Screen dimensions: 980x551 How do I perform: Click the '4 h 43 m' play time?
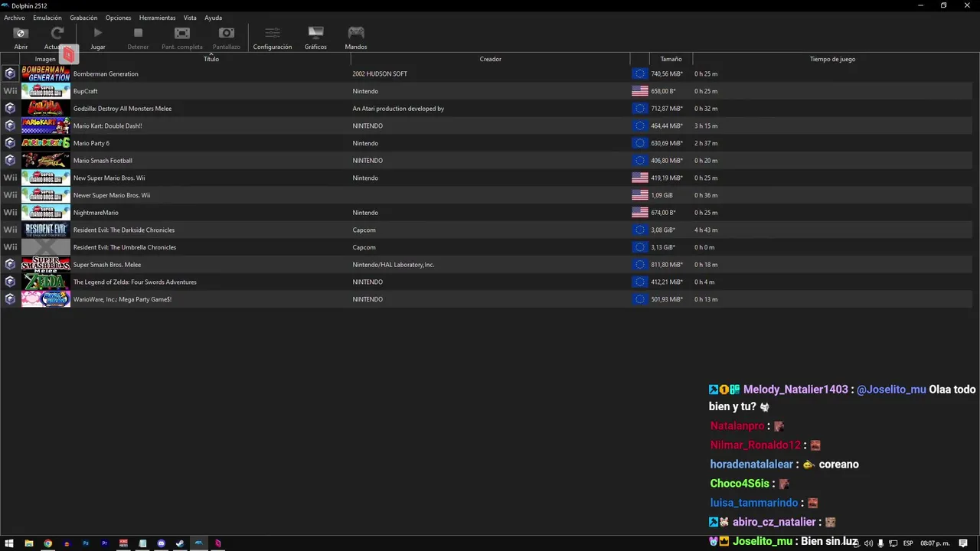coord(706,230)
